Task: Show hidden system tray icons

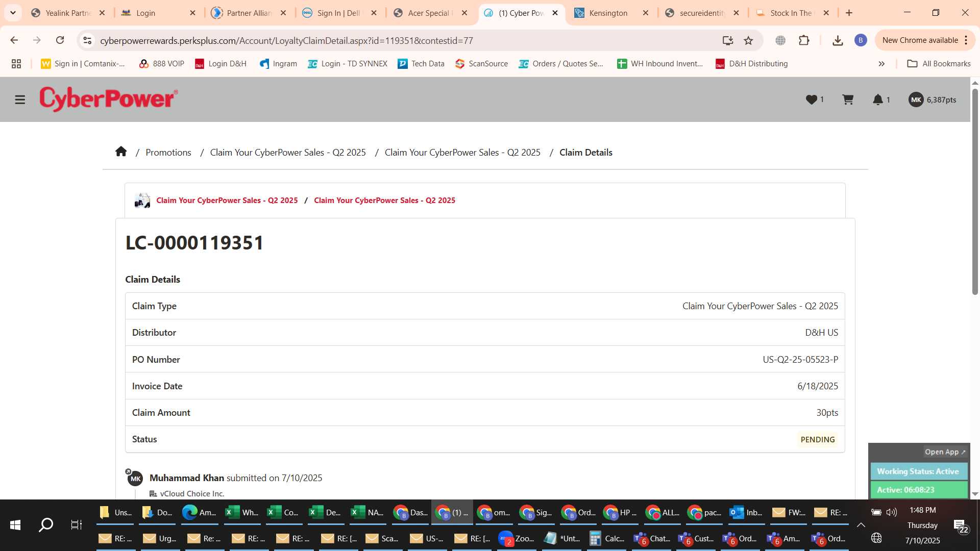Action: [x=861, y=525]
